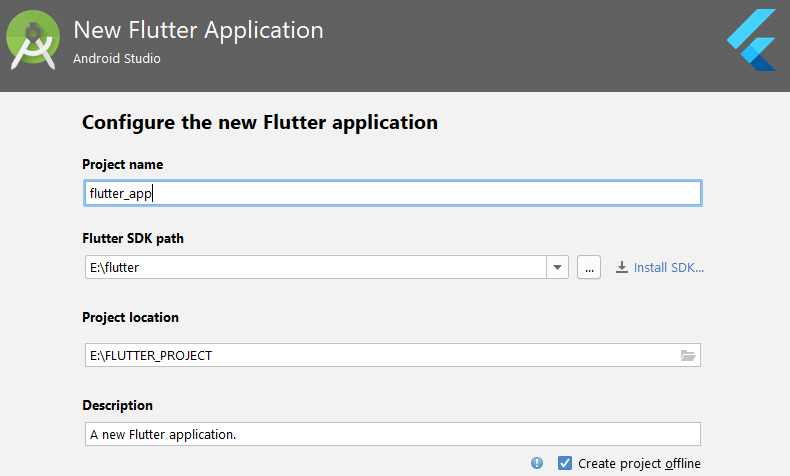Click the 'Configure the new Flutter application' heading
The image size is (790, 476).
(x=260, y=122)
